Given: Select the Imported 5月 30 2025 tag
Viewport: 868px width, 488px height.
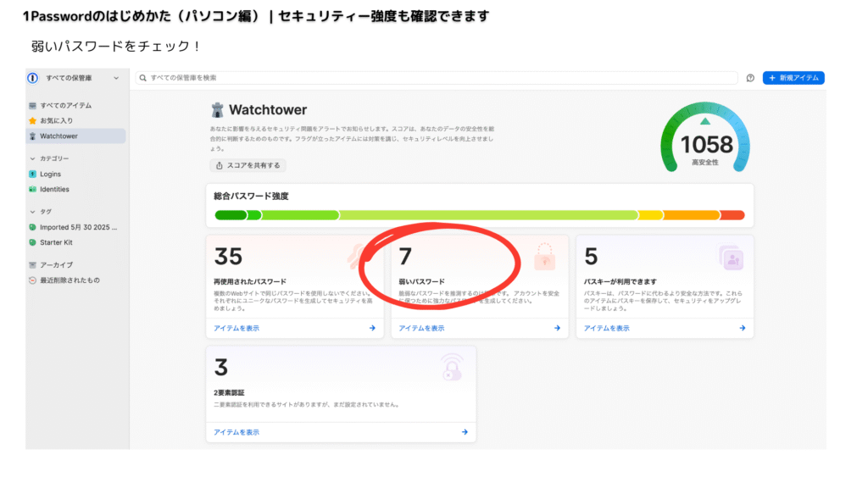Looking at the screenshot, I should coord(75,227).
